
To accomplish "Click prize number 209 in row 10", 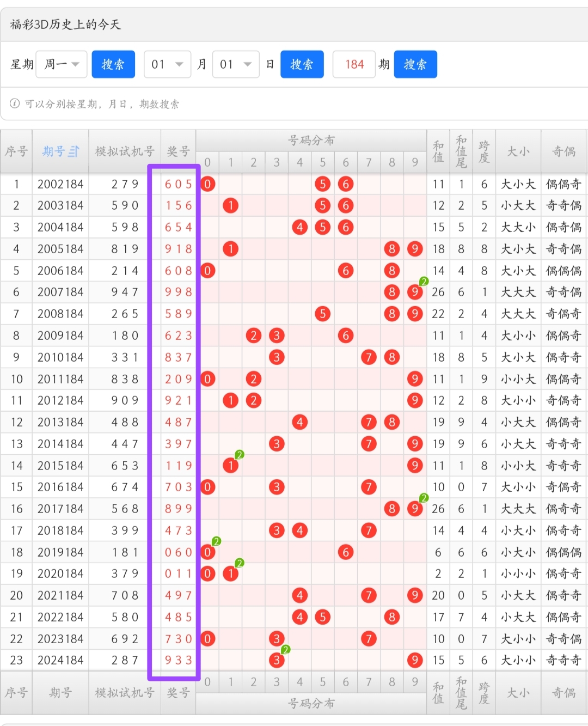I will [179, 379].
